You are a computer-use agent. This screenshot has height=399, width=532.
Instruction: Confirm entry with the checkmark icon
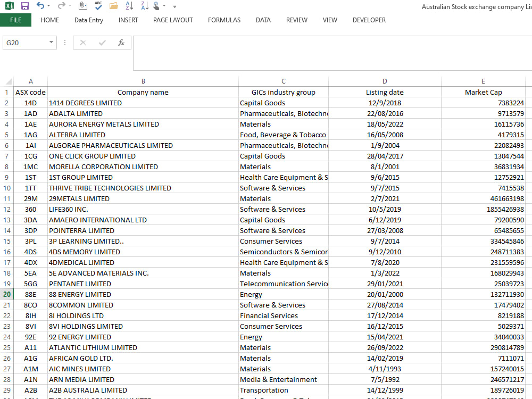click(x=102, y=43)
